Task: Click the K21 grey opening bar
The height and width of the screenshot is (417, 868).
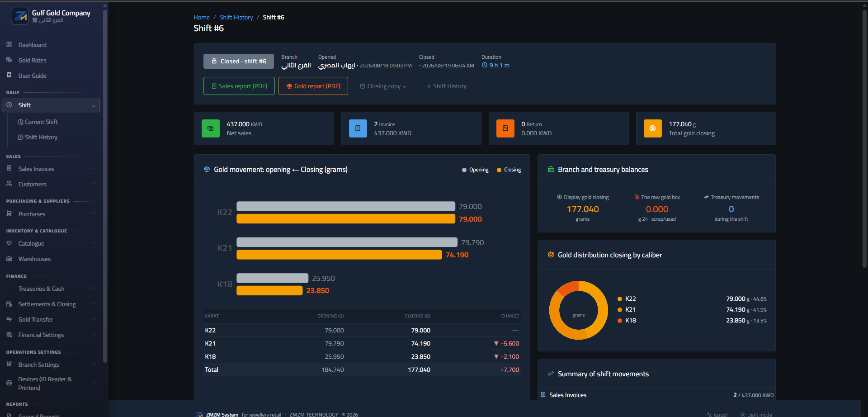Action: (x=347, y=242)
